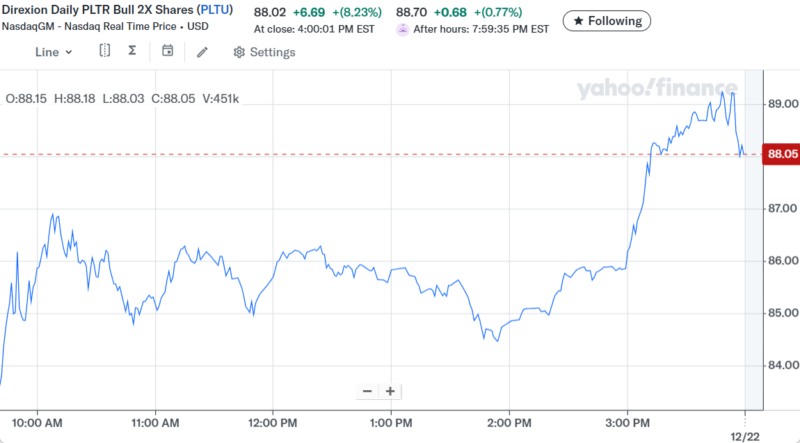Click the comparison brackets icon

click(104, 51)
